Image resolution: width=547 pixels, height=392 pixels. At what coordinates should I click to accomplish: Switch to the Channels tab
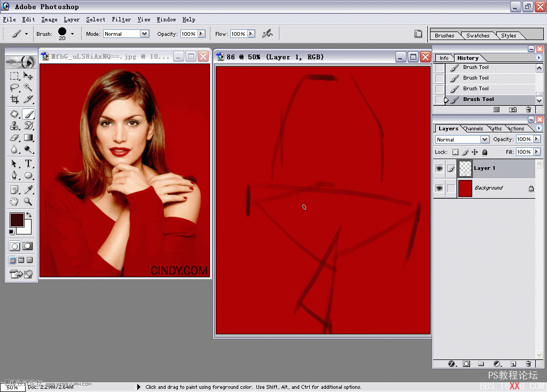point(473,129)
